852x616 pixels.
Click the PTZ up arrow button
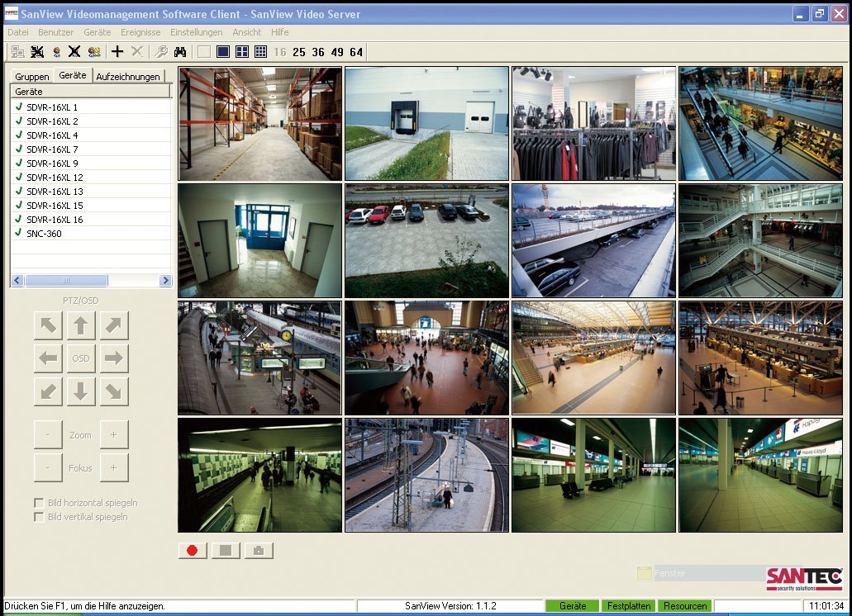point(81,325)
